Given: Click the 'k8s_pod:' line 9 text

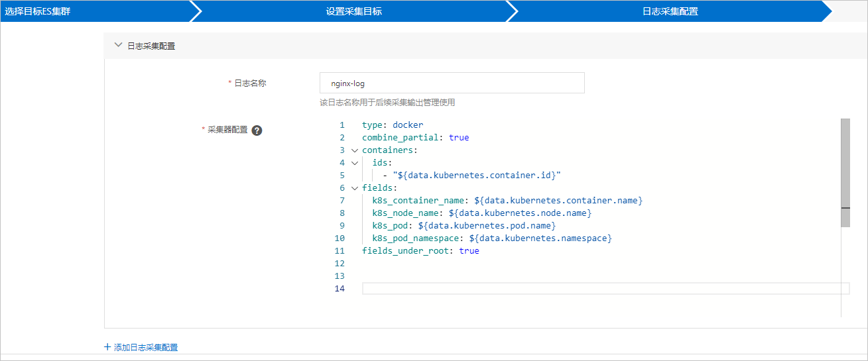Looking at the screenshot, I should click(x=464, y=225).
